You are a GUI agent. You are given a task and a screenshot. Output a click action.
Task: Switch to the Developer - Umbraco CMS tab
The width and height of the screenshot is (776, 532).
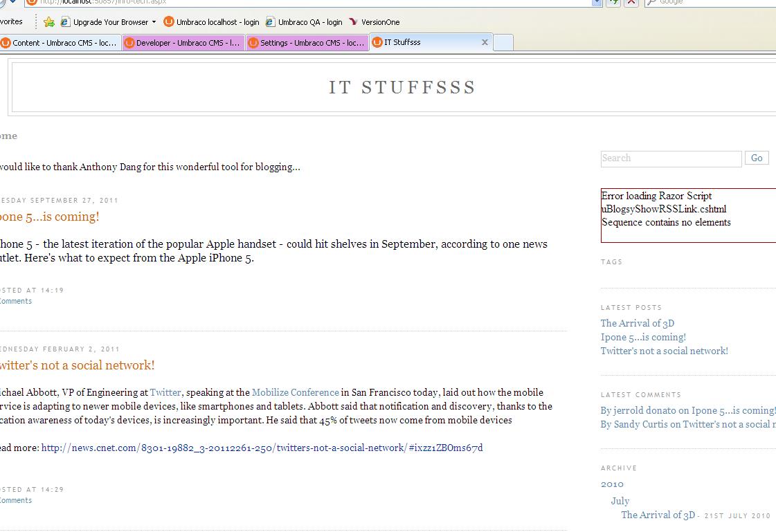tap(183, 43)
